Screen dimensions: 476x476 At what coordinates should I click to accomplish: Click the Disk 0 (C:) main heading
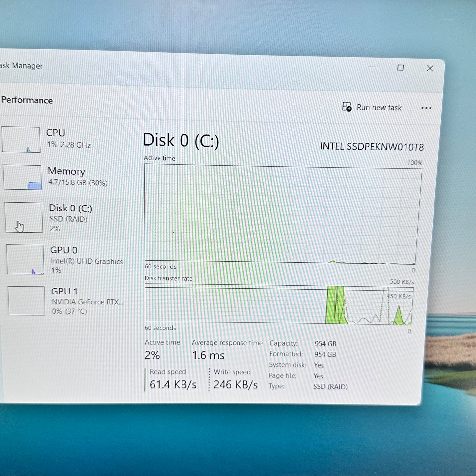[x=181, y=140]
